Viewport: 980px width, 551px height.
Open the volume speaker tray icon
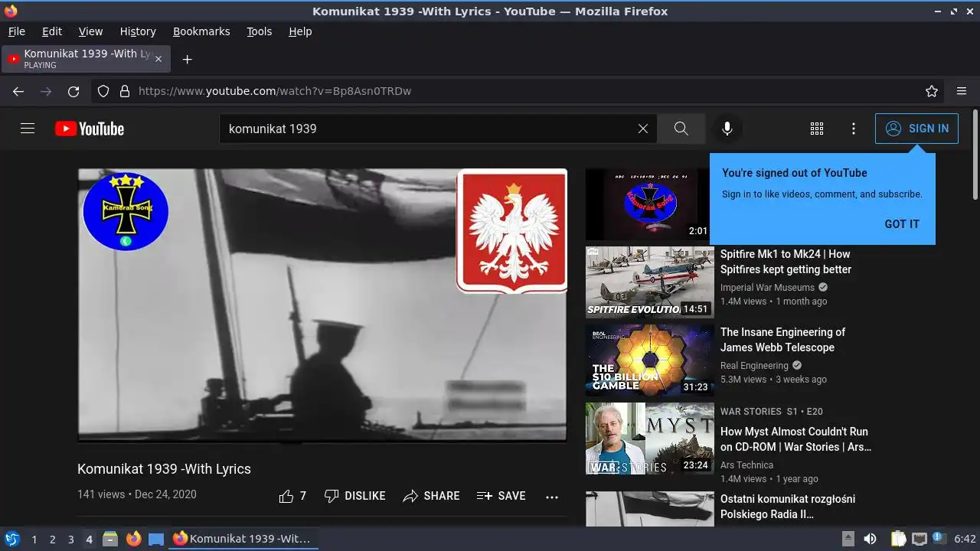tap(870, 539)
